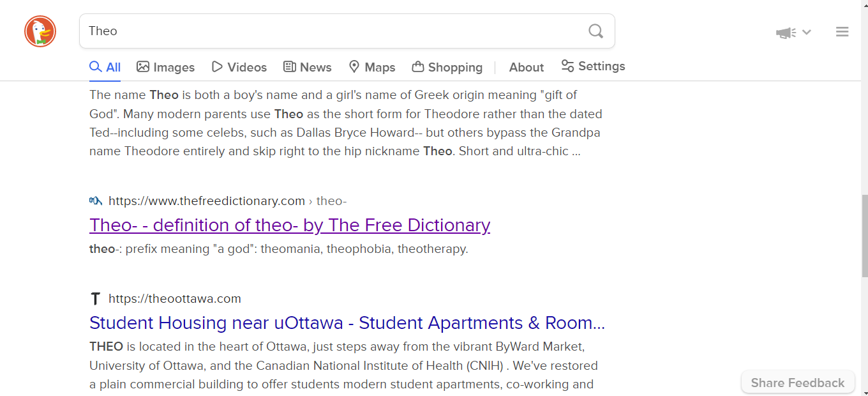Go to the Shopping tab
Viewport: 868px width, 396px height.
pyautogui.click(x=447, y=67)
